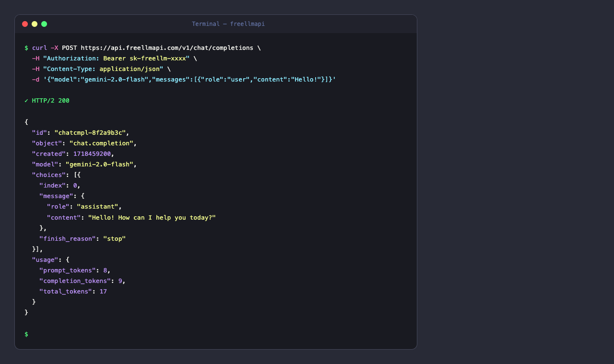Click the 'Terminal — freellmapi' window title
The image size is (614, 364).
(x=228, y=24)
